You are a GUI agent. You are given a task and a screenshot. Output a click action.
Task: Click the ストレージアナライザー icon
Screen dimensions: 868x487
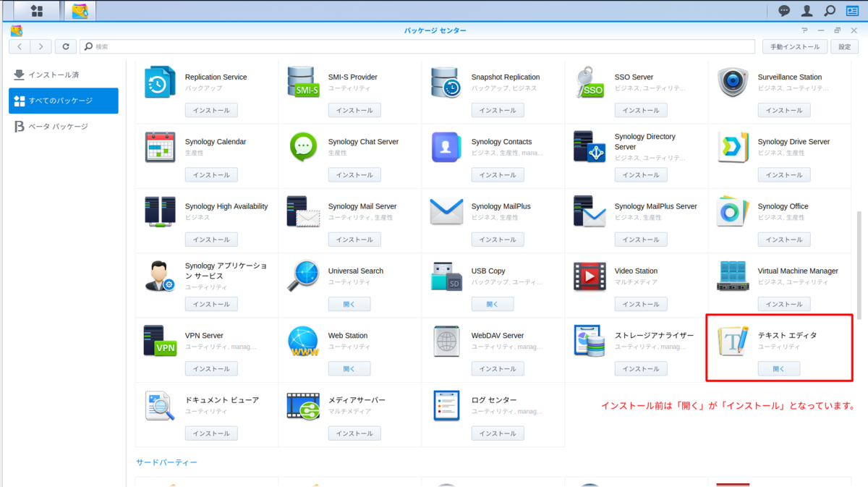point(590,341)
